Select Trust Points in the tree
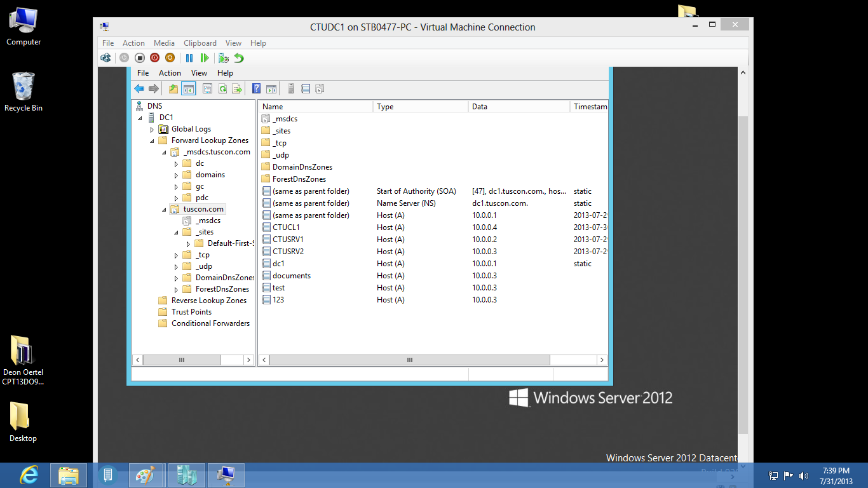Image resolution: width=868 pixels, height=488 pixels. (191, 312)
